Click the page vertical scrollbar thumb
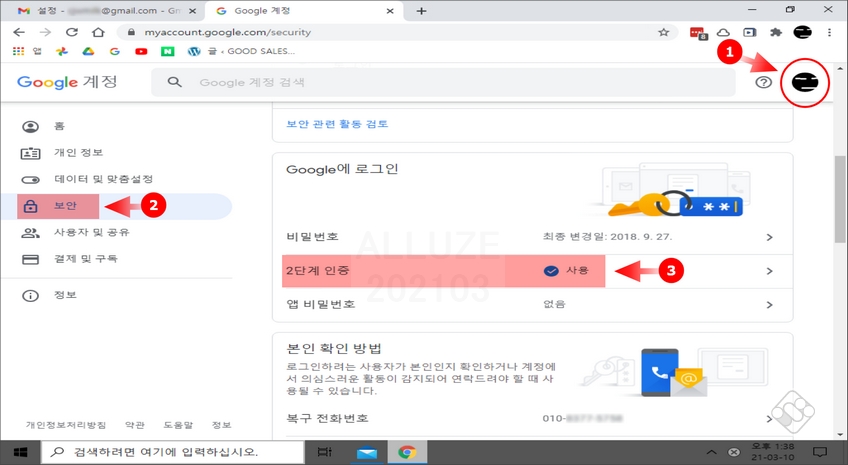848x465 pixels. tap(840, 199)
